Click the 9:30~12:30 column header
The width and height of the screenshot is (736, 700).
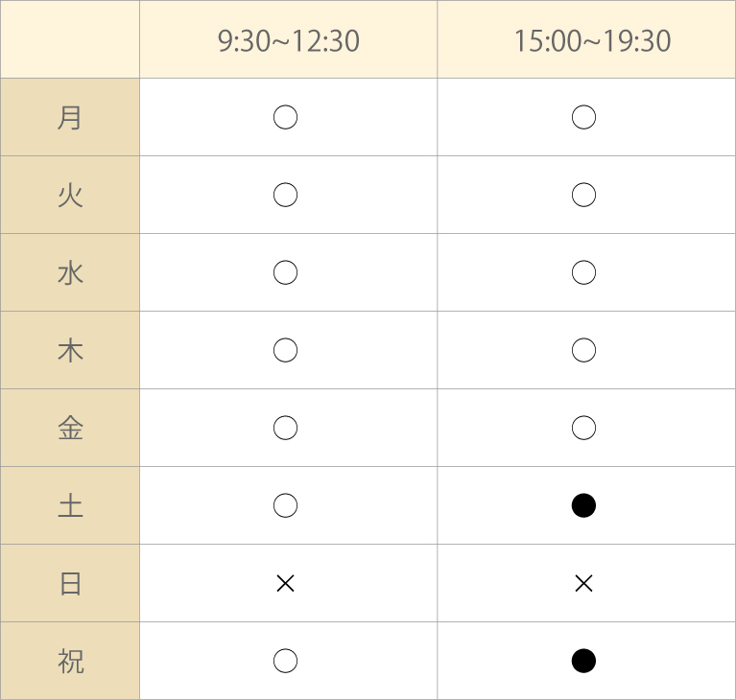coord(289,39)
